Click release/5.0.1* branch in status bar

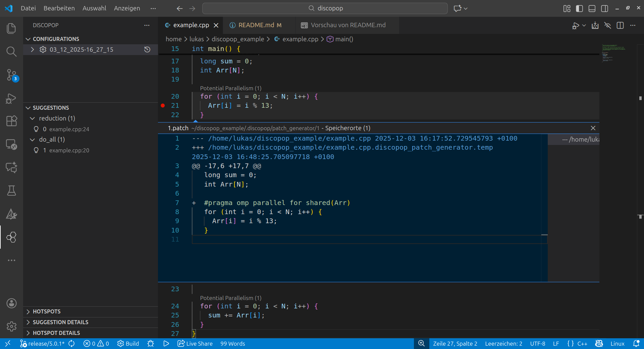(x=42, y=344)
